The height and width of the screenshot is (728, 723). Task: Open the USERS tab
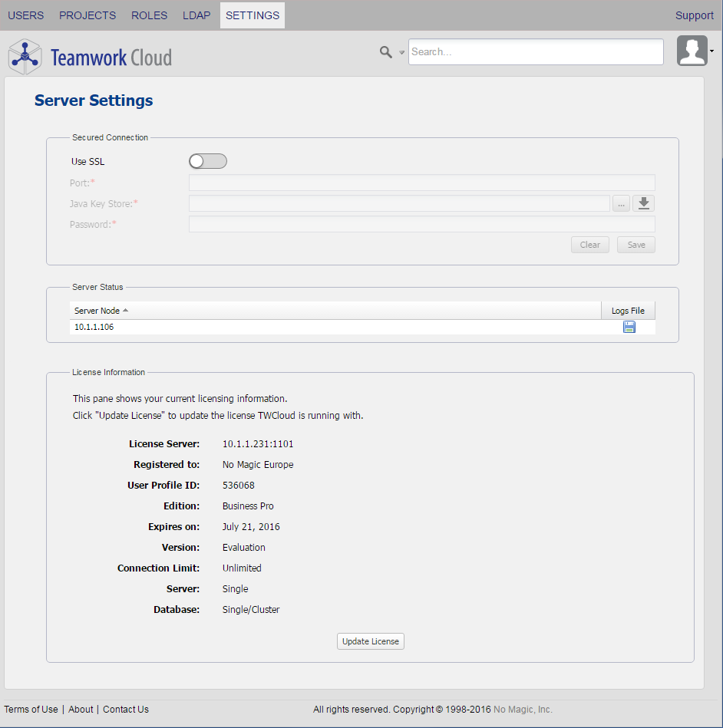25,15
